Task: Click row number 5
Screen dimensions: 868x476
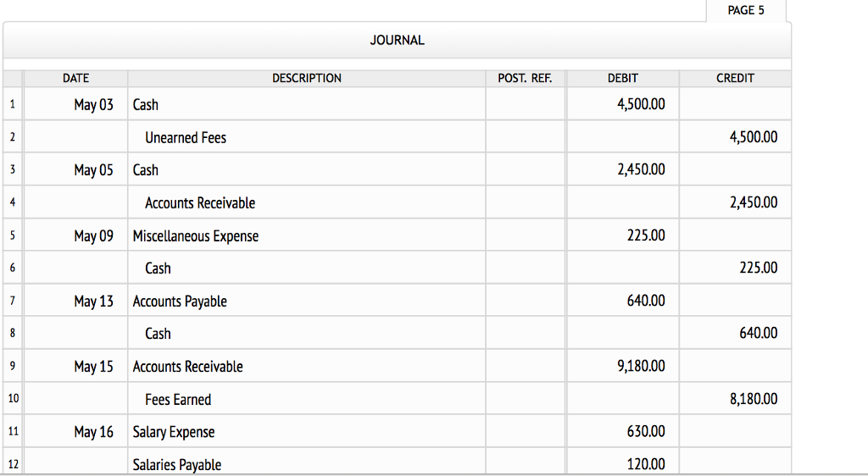Action: pyautogui.click(x=12, y=235)
